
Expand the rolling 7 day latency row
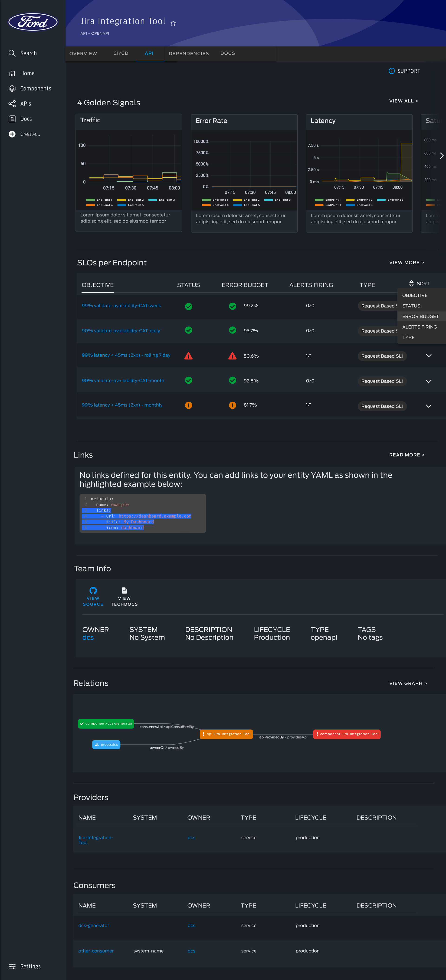429,356
